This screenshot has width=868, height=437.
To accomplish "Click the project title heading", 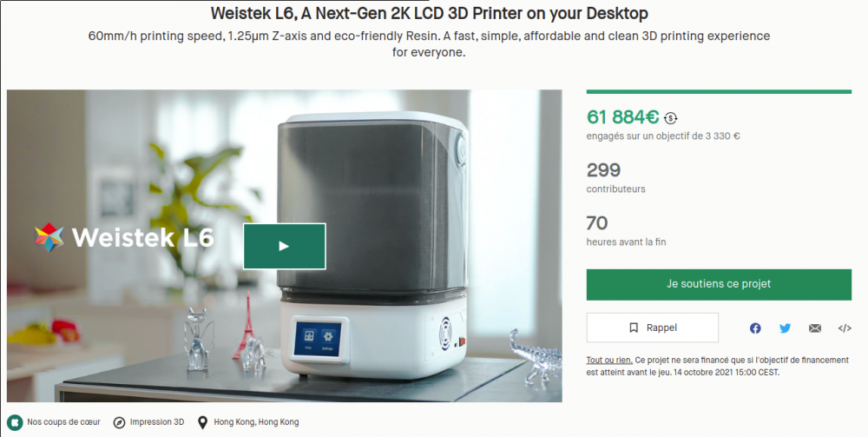I will (429, 14).
